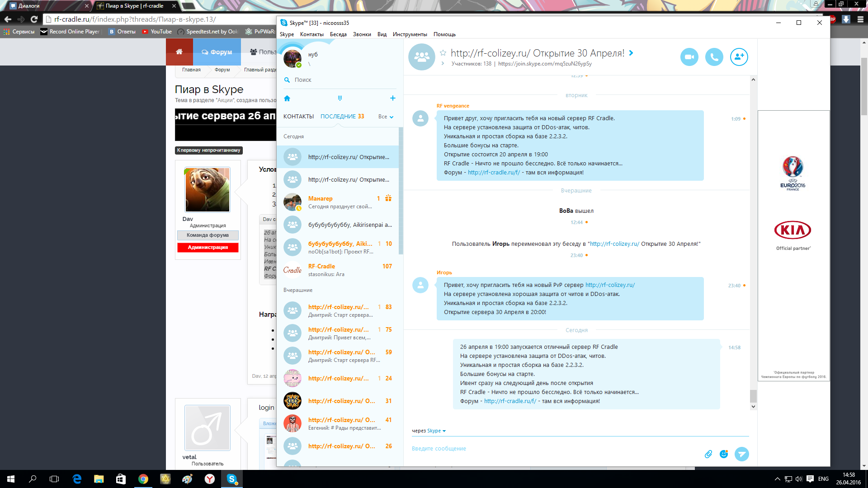Create new conversation with plus icon
Viewport: 868px width, 488px height.
[x=392, y=99]
